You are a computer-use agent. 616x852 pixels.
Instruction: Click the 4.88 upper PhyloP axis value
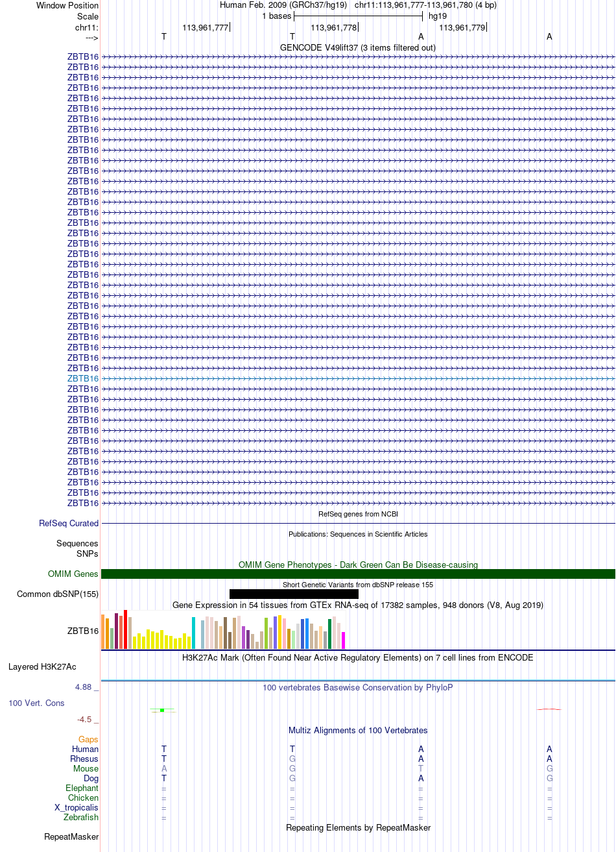84,687
